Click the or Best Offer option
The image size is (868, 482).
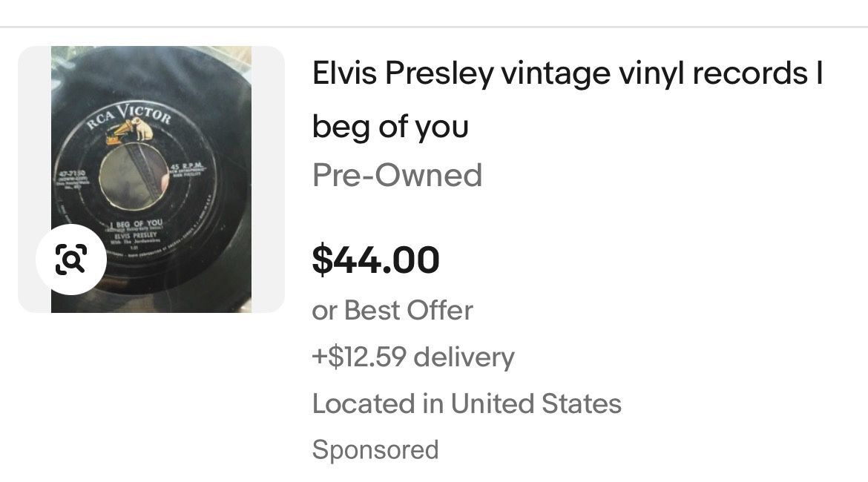coord(392,310)
